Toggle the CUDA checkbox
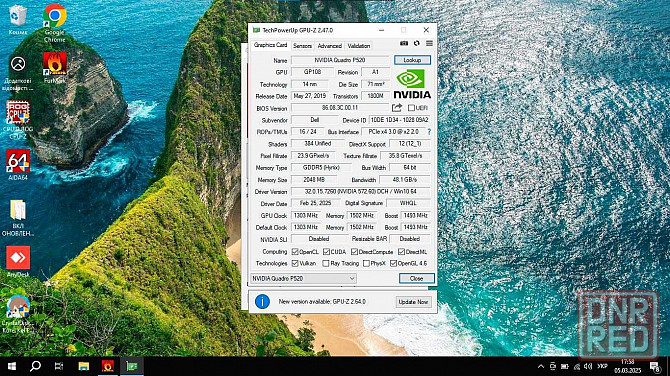 pos(326,252)
